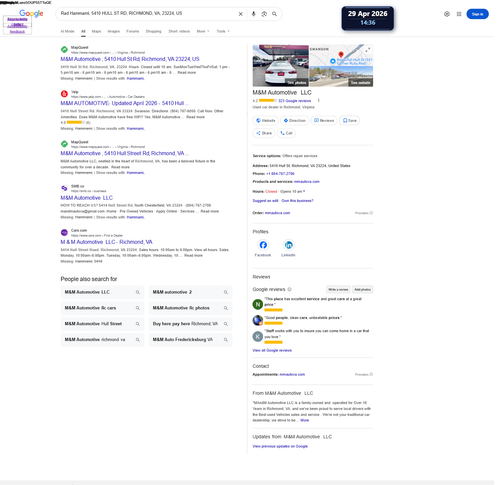
Task: Search suggestion M&M Automotive Hull Street
Action: 102,324
